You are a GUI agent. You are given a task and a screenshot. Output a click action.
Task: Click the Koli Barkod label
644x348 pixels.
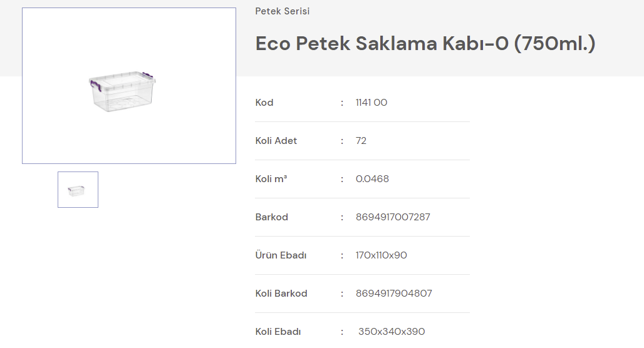[x=281, y=294]
